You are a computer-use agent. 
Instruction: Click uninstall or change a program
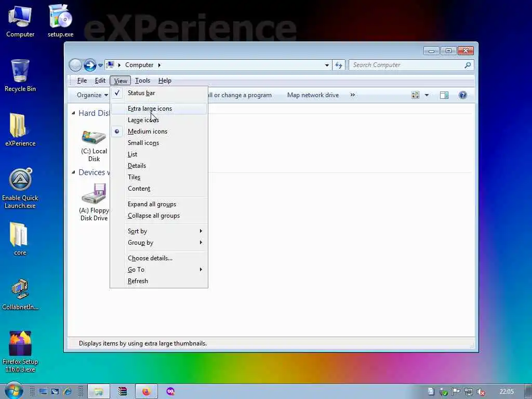[x=240, y=95]
